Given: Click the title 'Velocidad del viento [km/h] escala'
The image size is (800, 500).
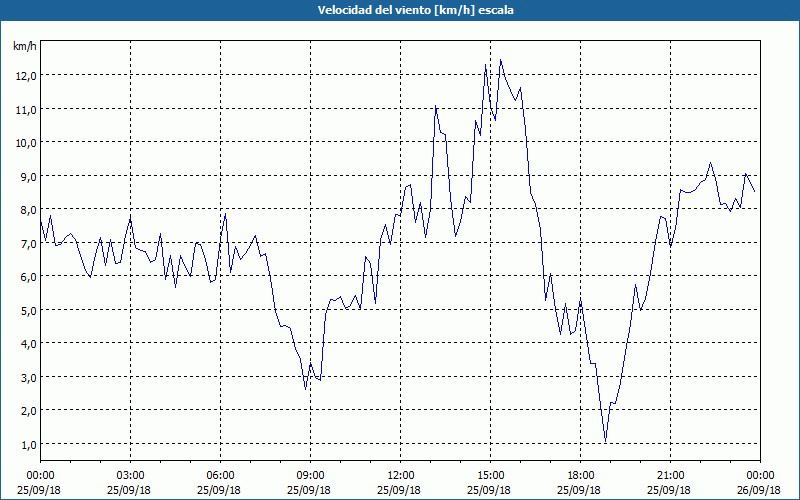Looking at the screenshot, I should (x=415, y=10).
